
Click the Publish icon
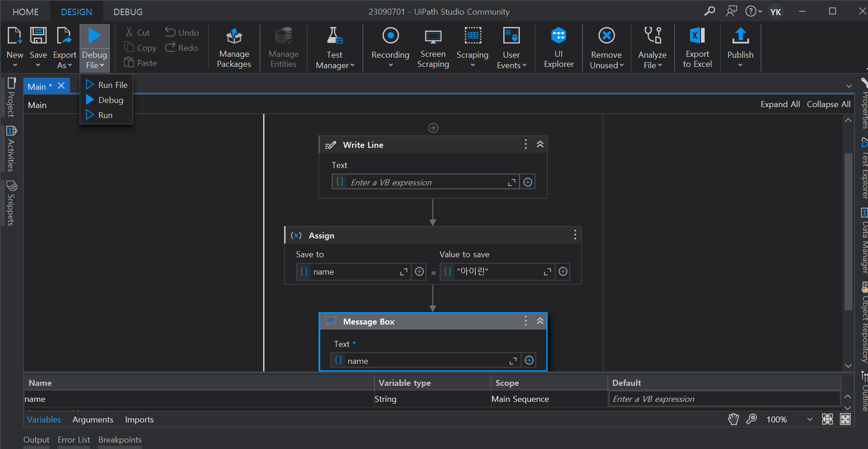(x=740, y=36)
